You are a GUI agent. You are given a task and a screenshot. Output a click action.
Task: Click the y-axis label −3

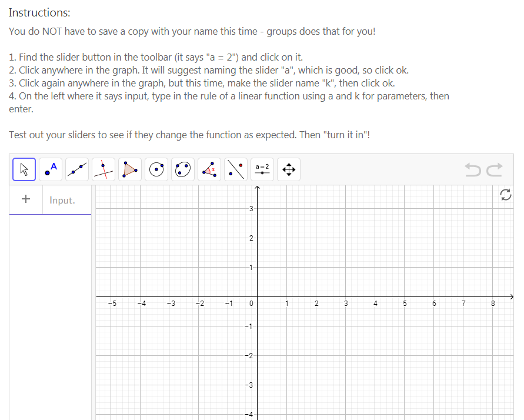pyautogui.click(x=249, y=385)
